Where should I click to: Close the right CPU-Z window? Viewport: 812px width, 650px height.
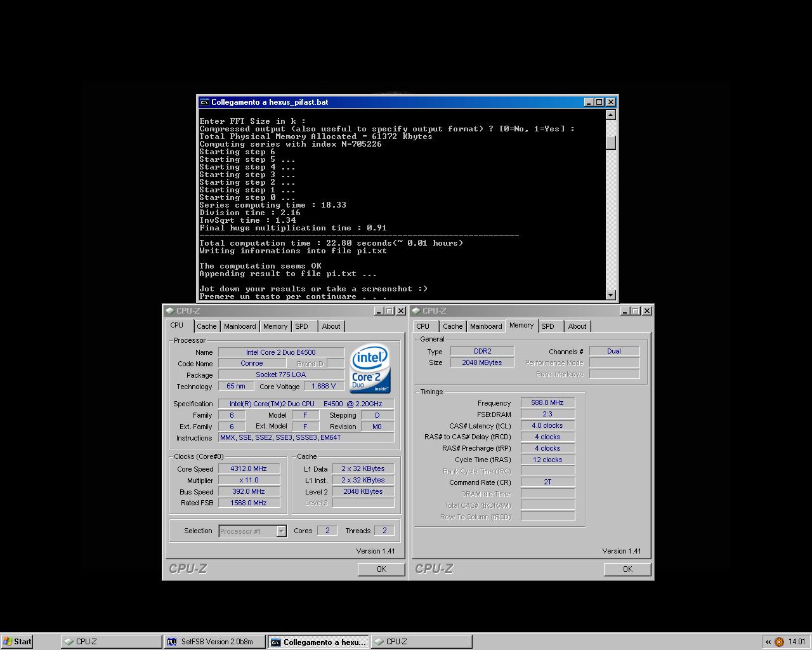click(x=646, y=311)
